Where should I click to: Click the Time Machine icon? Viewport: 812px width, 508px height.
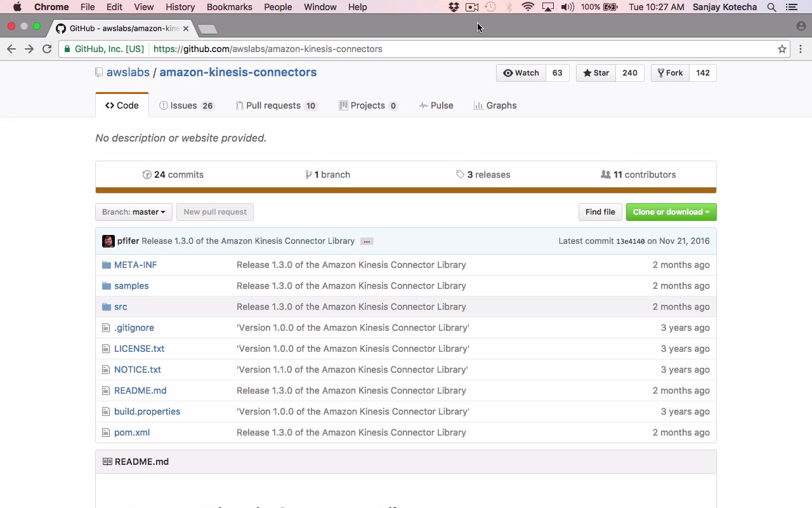coord(490,7)
